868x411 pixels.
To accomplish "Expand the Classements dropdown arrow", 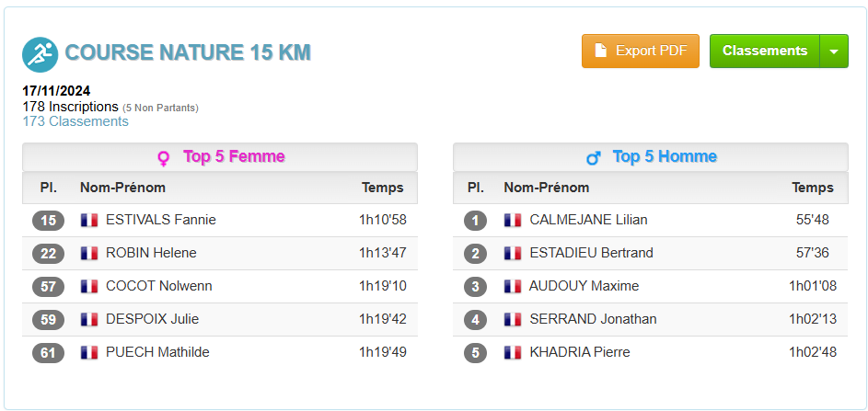I will click(834, 51).
